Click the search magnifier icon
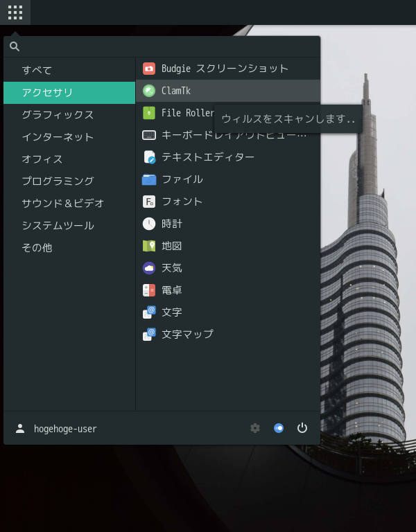 tap(15, 46)
